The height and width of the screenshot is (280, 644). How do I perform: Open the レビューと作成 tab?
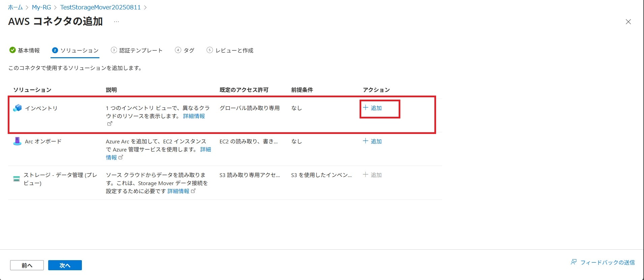pos(230,50)
